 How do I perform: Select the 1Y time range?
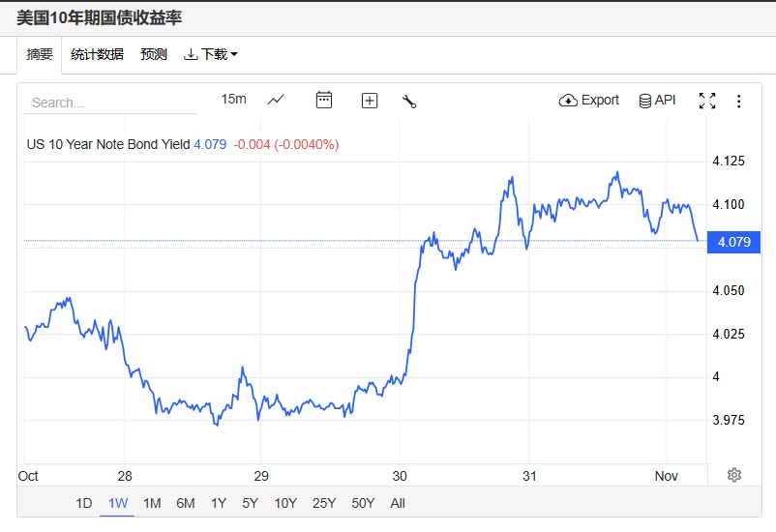click(219, 503)
